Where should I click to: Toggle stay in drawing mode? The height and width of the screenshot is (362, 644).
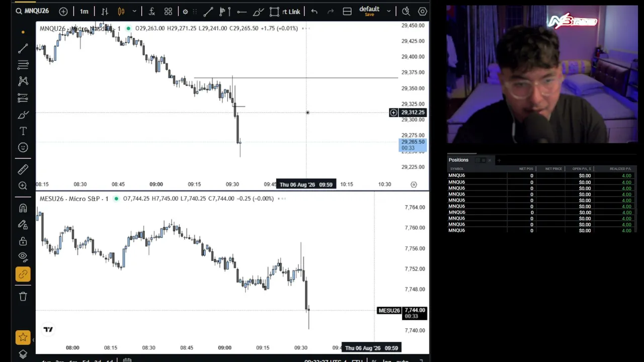[23, 225]
